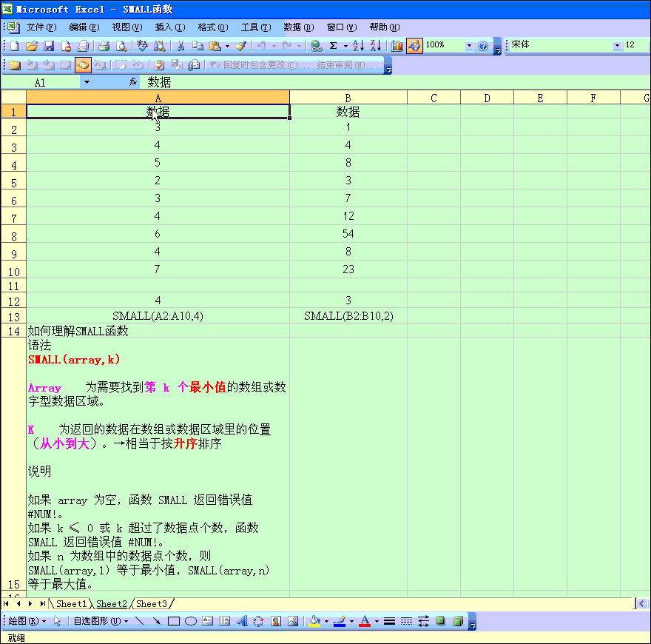Open the Chart Wizard icon
Image resolution: width=651 pixels, height=644 pixels.
pyautogui.click(x=397, y=46)
